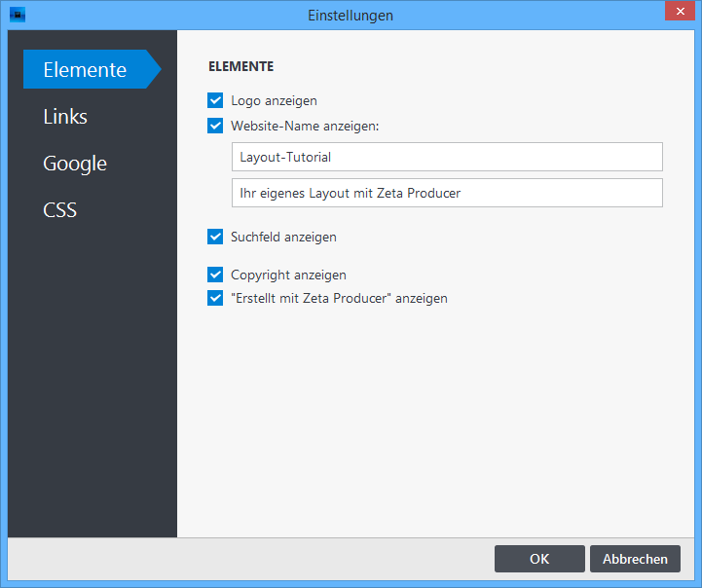Click the "Suchfeld anzeigen" label text
Viewport: 702px width, 588px height.
coord(283,237)
